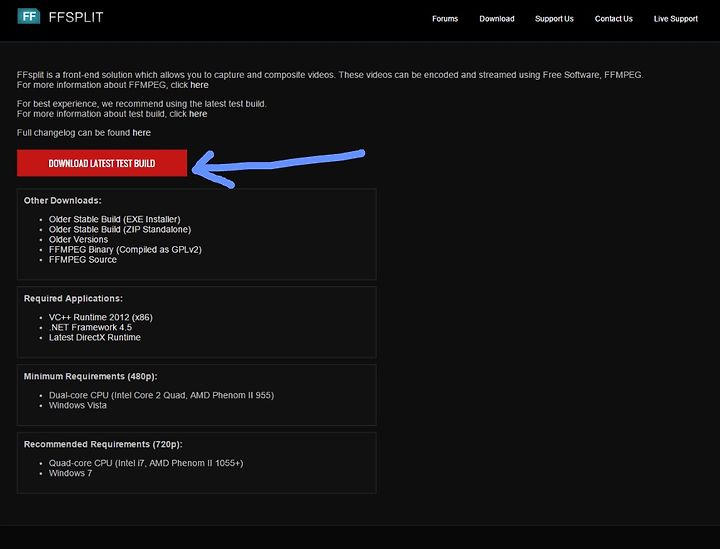
Task: Open the FFMPEG Source link
Action: [x=83, y=260]
